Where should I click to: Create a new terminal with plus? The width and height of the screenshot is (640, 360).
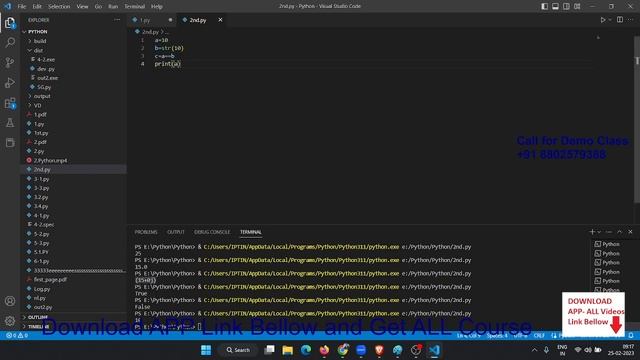click(x=592, y=232)
